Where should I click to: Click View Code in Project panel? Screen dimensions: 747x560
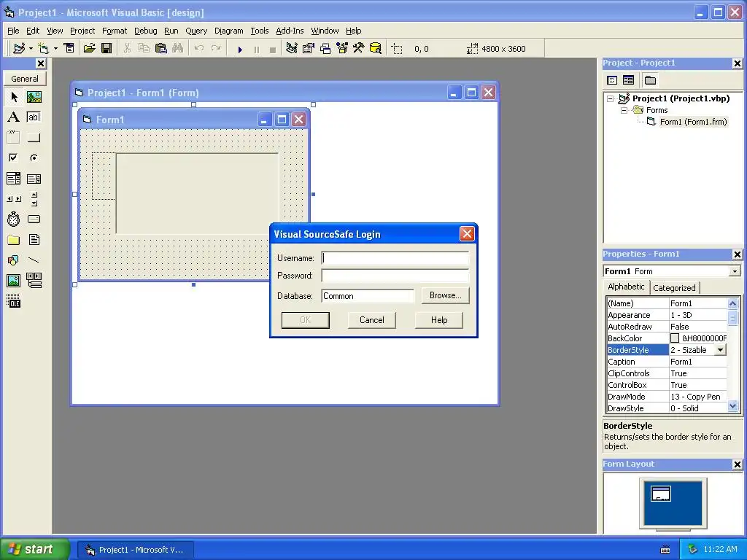pyautogui.click(x=612, y=80)
